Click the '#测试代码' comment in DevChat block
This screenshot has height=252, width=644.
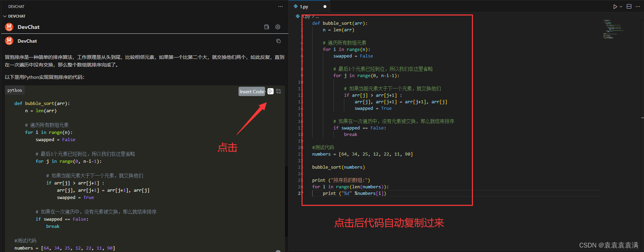tap(25, 241)
